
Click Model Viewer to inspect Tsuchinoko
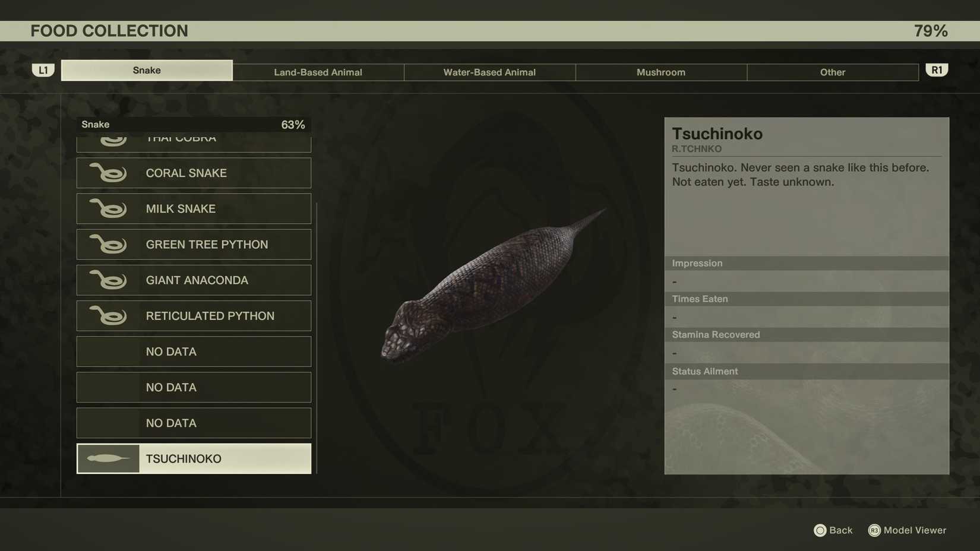pyautogui.click(x=907, y=530)
